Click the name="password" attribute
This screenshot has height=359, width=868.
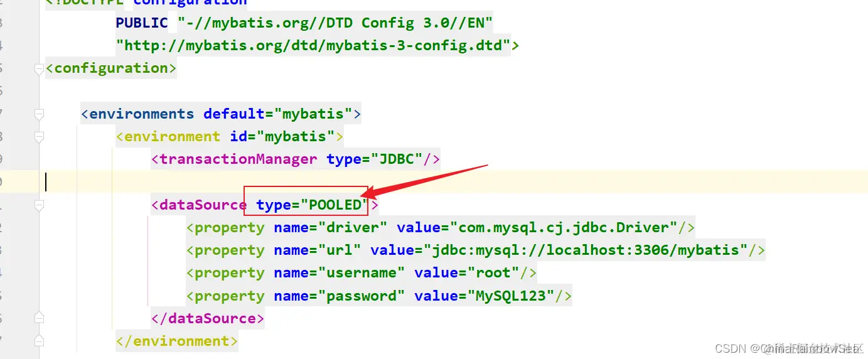pos(340,296)
